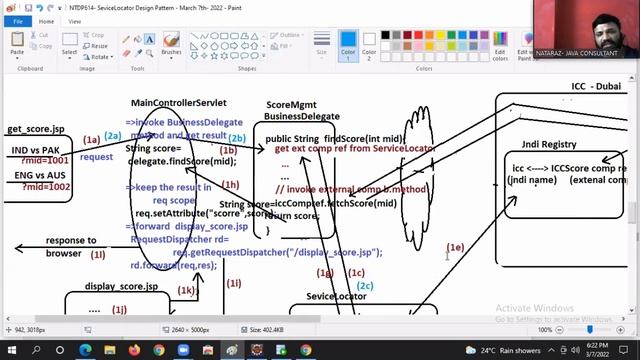Click the Undo arrow in the title bar
The height and width of the screenshot is (360, 640).
(x=40, y=8)
